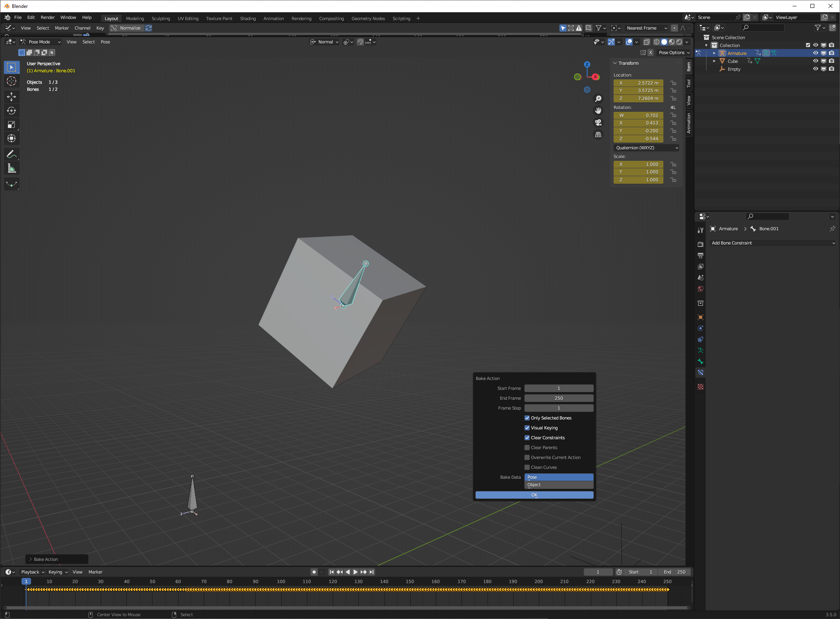Viewport: 840px width, 619px height.
Task: Click the X axis gizmo ball
Action: point(595,77)
